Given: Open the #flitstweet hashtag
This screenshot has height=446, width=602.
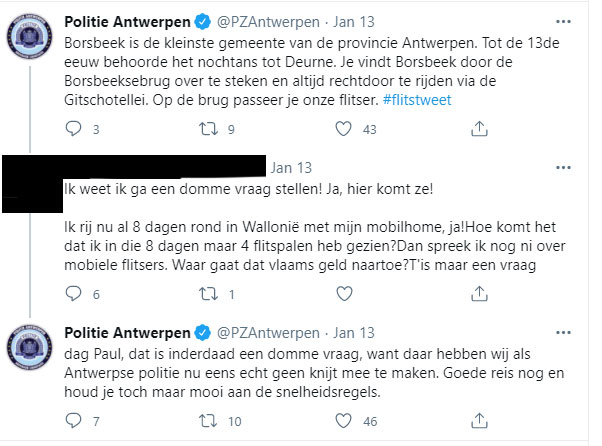Looking at the screenshot, I should click(x=417, y=100).
